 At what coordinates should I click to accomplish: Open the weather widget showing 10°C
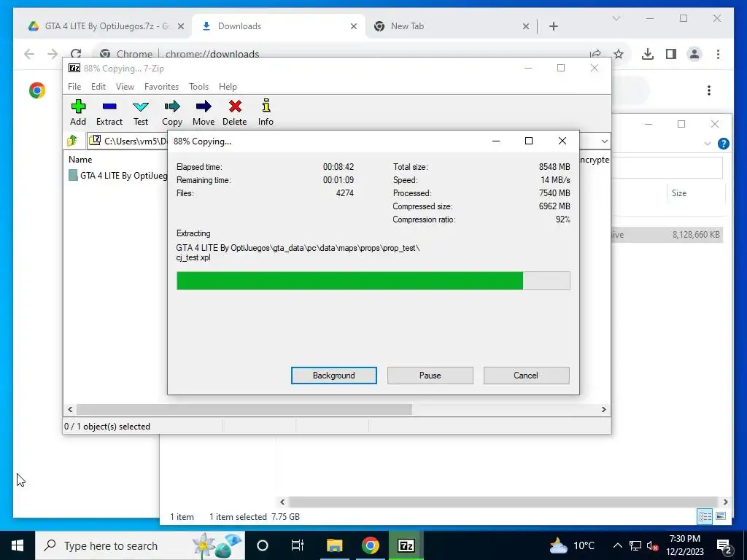573,545
